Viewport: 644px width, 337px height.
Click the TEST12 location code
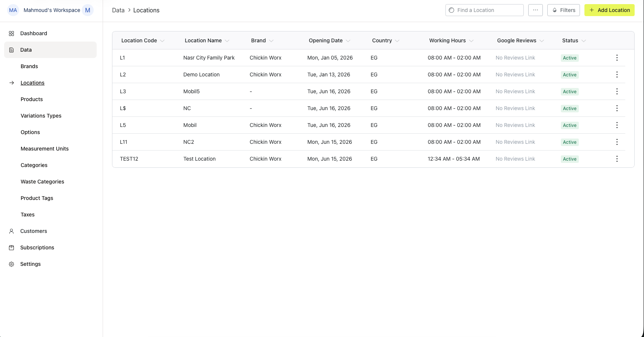pyautogui.click(x=129, y=159)
